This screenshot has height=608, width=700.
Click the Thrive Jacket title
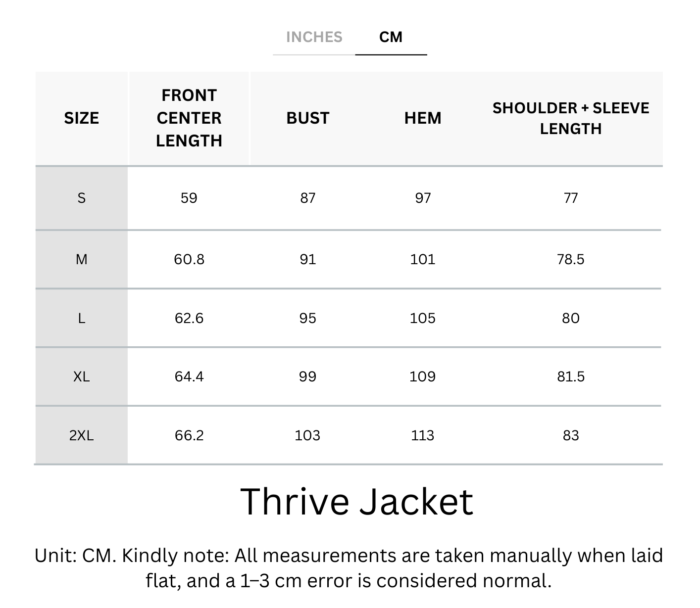[357, 502]
